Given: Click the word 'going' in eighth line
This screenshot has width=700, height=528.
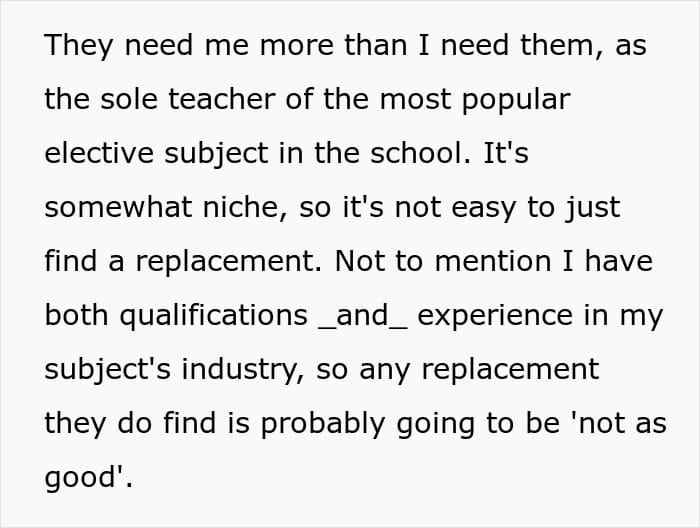Looking at the screenshot, I should tap(435, 425).
